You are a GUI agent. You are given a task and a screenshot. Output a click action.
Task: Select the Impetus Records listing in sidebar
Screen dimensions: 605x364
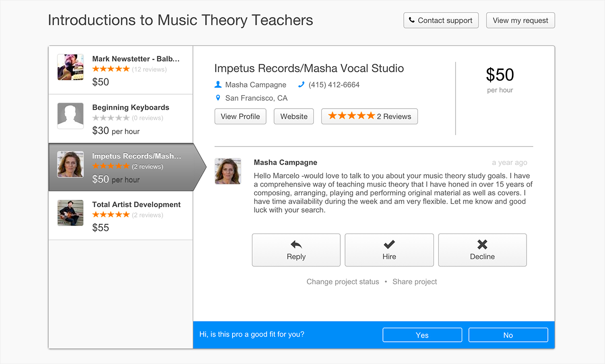click(121, 167)
